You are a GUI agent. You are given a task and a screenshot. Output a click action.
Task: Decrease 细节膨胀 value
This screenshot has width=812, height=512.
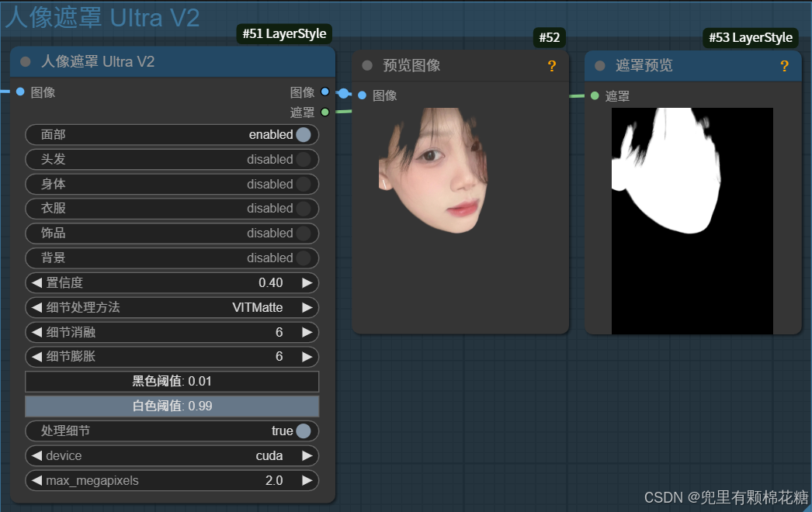[x=36, y=357]
